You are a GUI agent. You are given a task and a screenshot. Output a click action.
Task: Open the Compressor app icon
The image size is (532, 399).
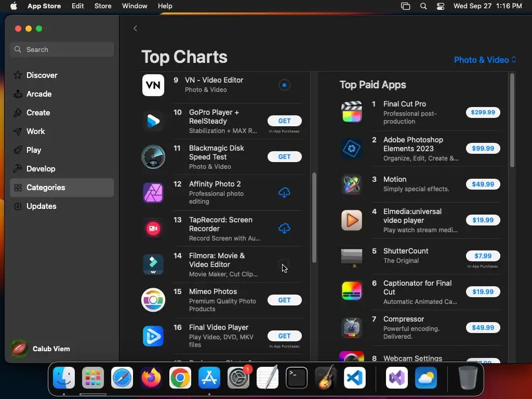coord(352,328)
